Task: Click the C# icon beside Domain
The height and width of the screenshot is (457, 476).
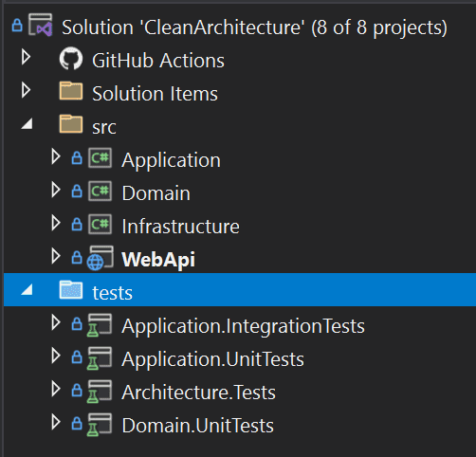Action: (100, 192)
